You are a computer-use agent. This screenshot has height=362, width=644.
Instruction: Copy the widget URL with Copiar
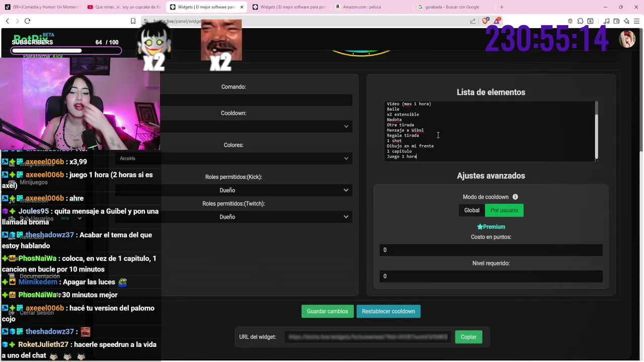(x=468, y=337)
